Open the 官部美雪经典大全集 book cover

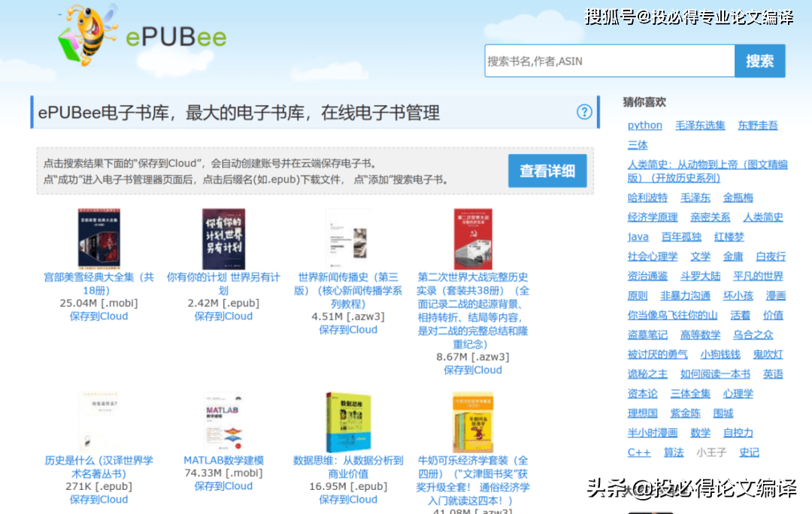pos(98,239)
